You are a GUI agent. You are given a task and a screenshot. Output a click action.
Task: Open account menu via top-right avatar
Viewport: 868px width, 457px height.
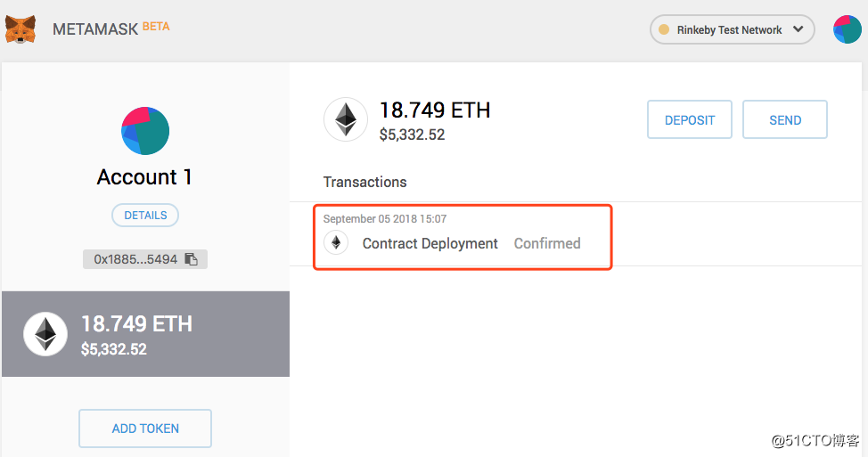[847, 29]
